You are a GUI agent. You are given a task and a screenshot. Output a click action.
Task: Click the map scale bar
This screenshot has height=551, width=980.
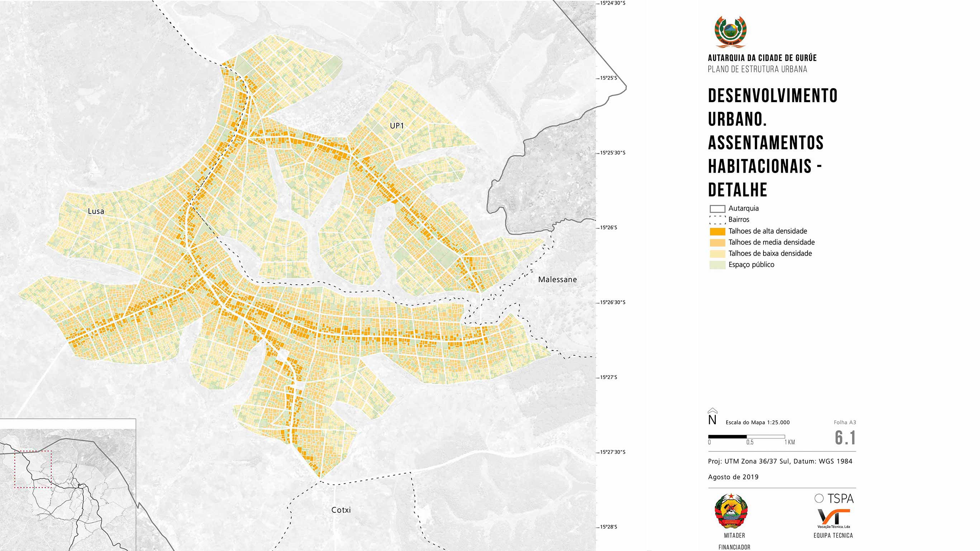[746, 437]
